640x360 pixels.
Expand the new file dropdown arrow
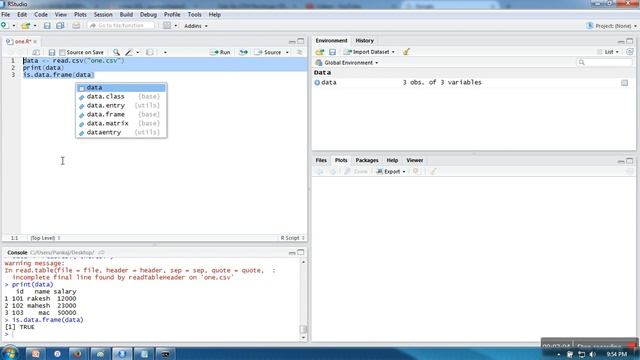(13, 26)
